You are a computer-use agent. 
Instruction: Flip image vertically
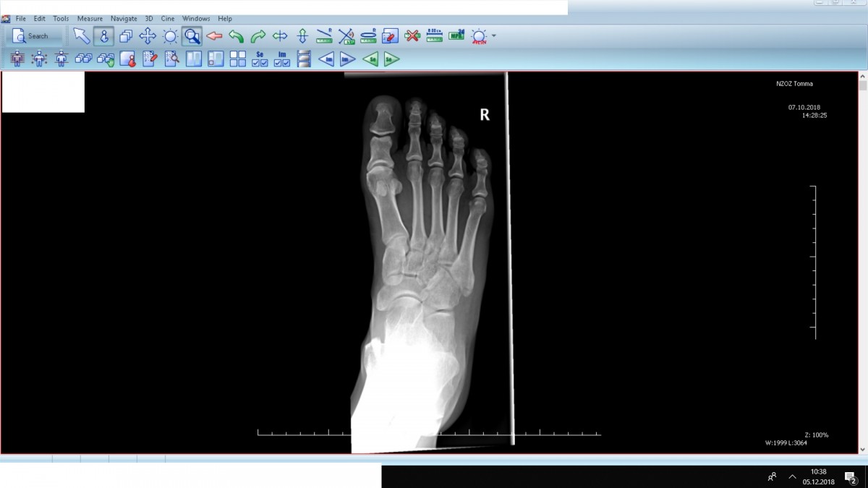pyautogui.click(x=302, y=36)
